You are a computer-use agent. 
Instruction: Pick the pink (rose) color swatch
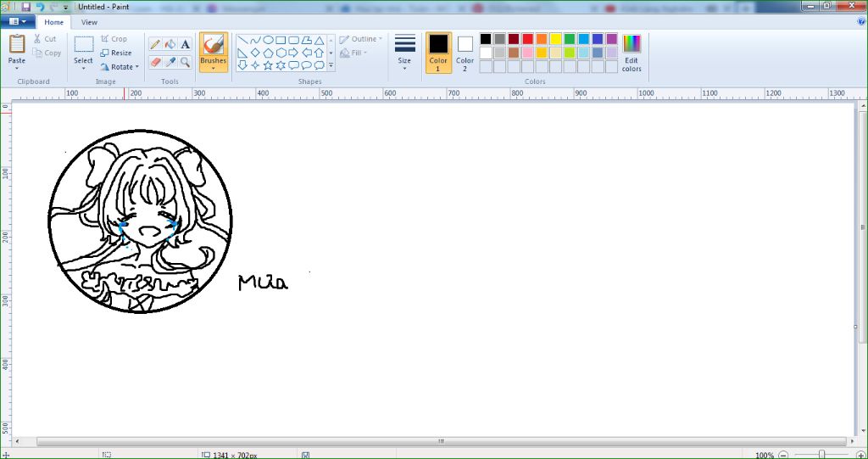point(527,53)
